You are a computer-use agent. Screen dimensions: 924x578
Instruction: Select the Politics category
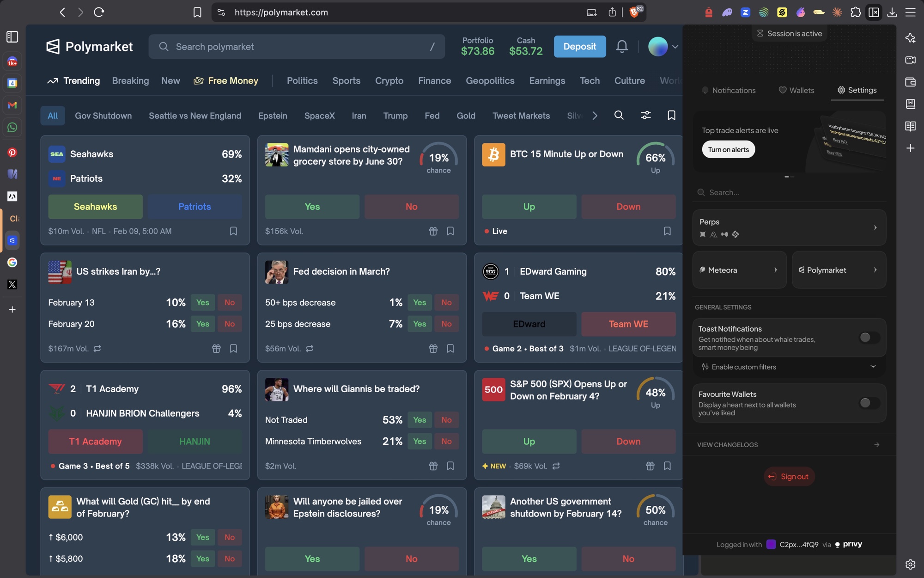(302, 80)
